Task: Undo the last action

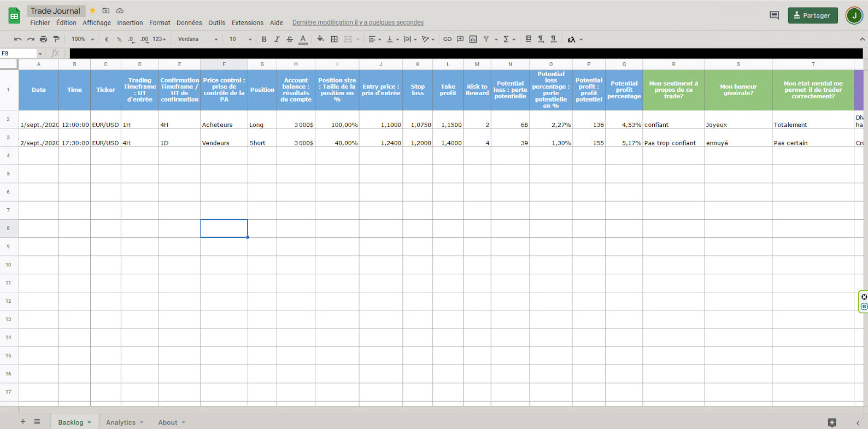Action: tap(17, 39)
